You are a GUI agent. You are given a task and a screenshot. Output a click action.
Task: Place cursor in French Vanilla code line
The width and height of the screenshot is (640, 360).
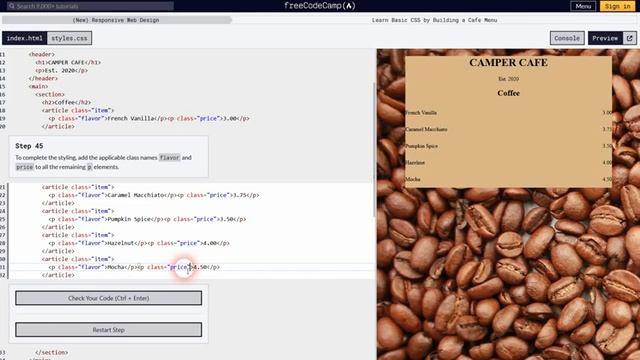pyautogui.click(x=149, y=118)
